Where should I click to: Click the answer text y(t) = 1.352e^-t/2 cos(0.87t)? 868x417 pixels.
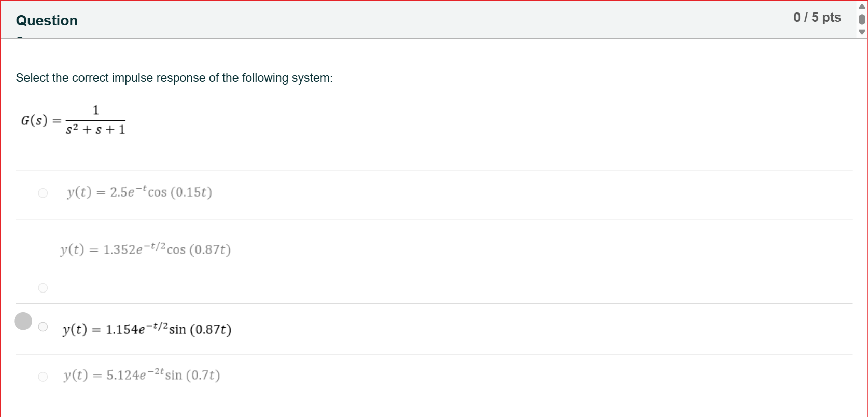click(x=146, y=249)
